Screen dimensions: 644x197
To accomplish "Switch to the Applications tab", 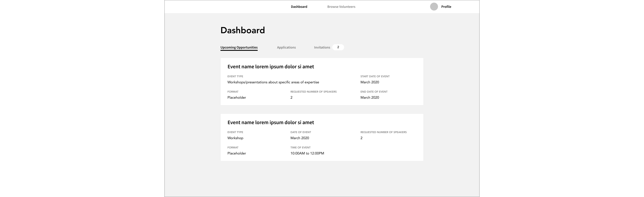I will coord(286,48).
